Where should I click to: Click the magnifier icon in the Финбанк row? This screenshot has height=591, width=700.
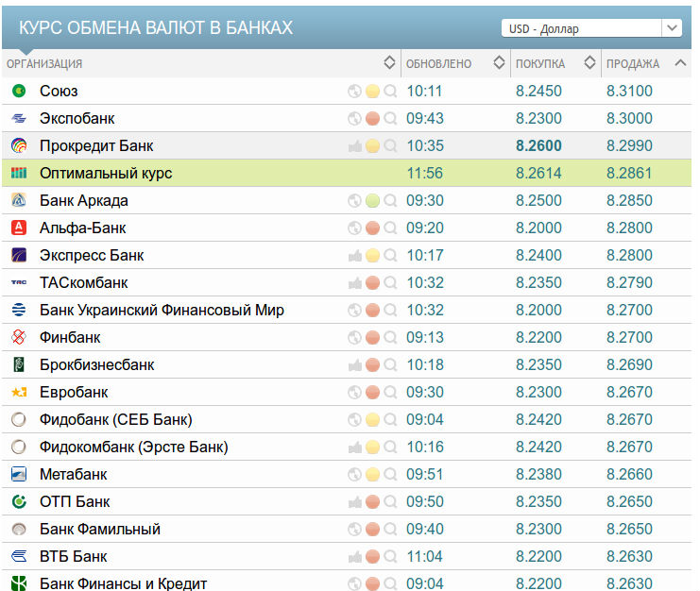tap(390, 338)
